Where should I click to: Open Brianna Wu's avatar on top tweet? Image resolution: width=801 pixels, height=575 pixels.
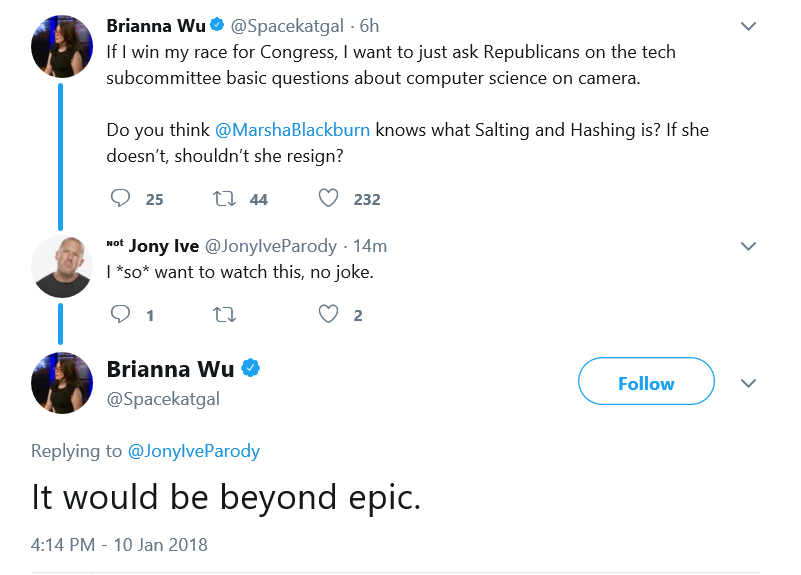click(62, 46)
